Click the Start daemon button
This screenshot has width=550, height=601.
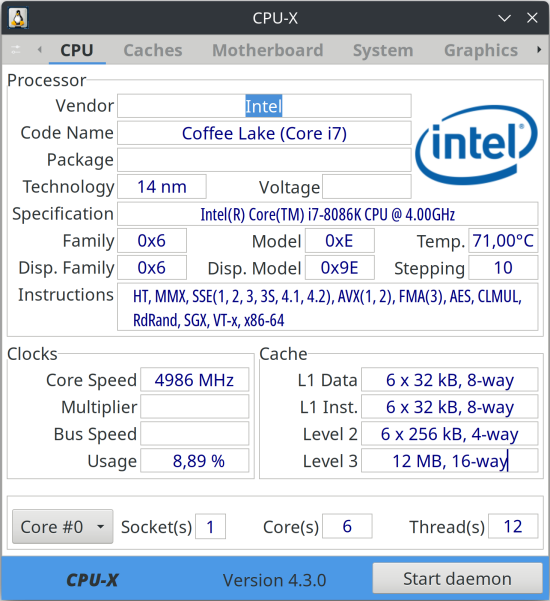pyautogui.click(x=457, y=578)
